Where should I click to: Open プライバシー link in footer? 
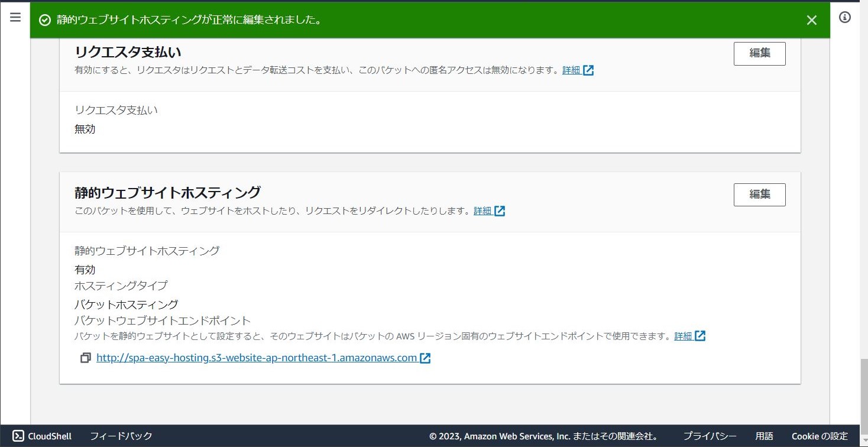coord(710,436)
